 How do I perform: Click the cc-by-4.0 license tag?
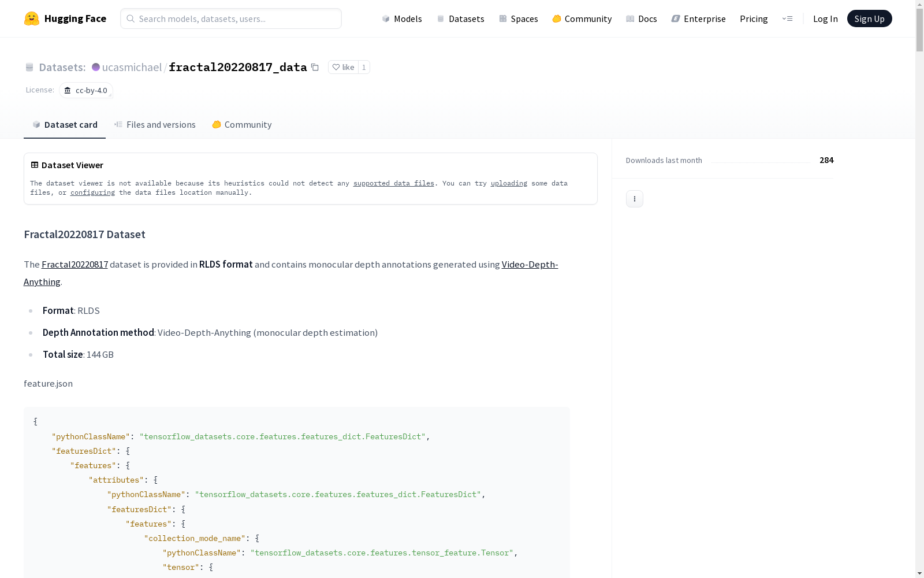tap(85, 90)
